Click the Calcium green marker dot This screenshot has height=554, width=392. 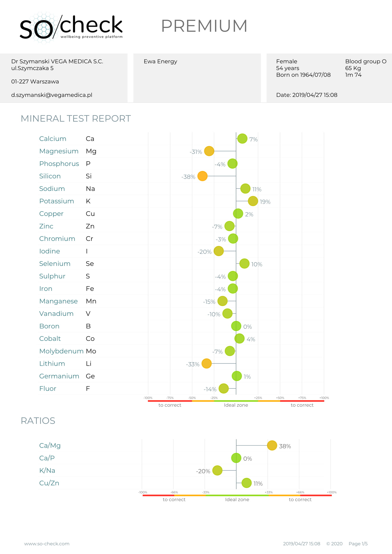pos(242,139)
